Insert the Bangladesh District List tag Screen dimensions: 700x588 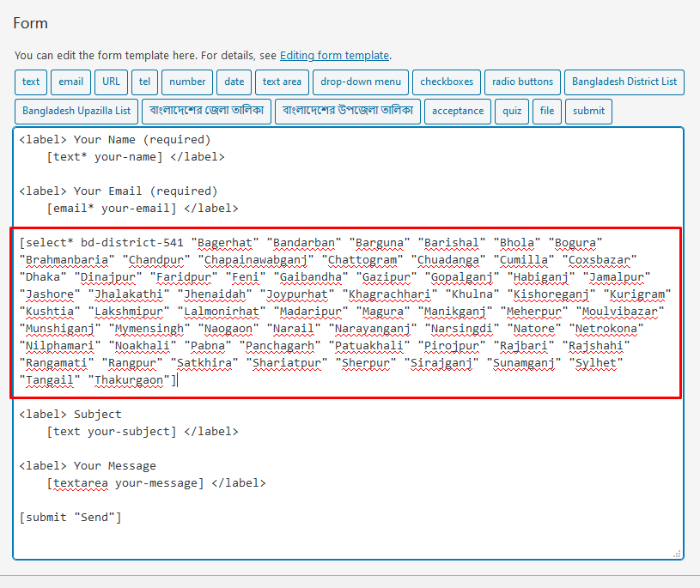coord(624,82)
